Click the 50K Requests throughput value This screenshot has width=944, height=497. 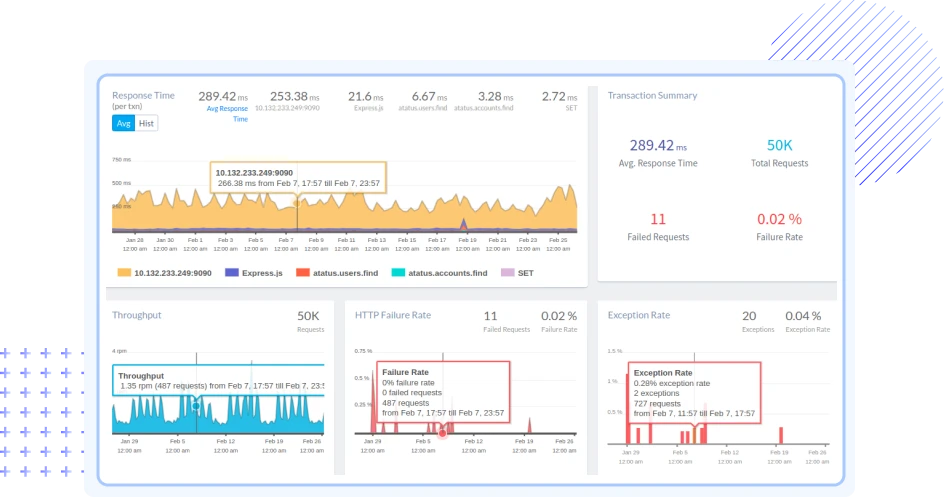coord(308,316)
